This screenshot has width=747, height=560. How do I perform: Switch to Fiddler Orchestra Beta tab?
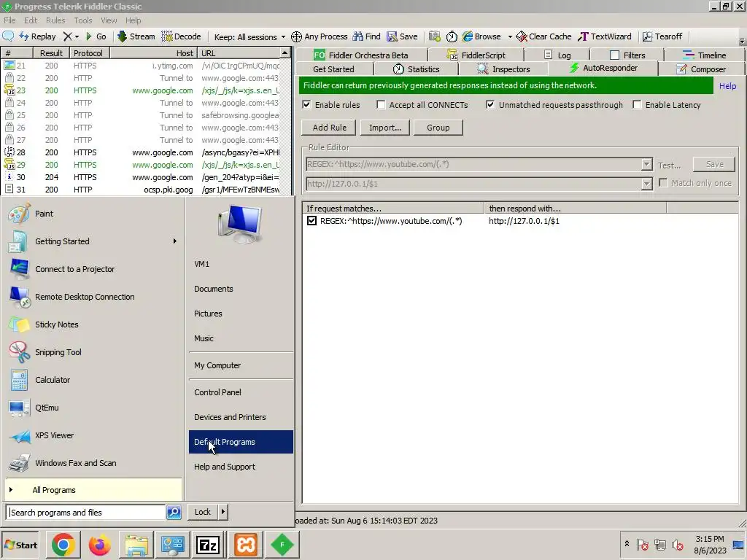[360, 55]
